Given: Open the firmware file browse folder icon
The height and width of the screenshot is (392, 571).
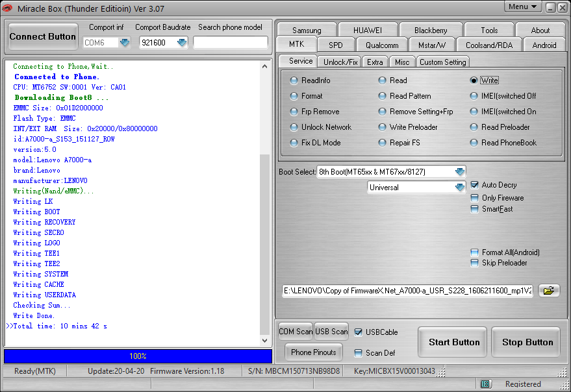Looking at the screenshot, I should point(549,291).
